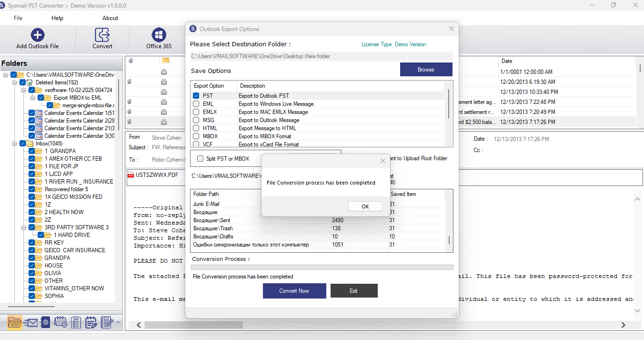Close the completion message box
The image size is (644, 340).
(382, 161)
